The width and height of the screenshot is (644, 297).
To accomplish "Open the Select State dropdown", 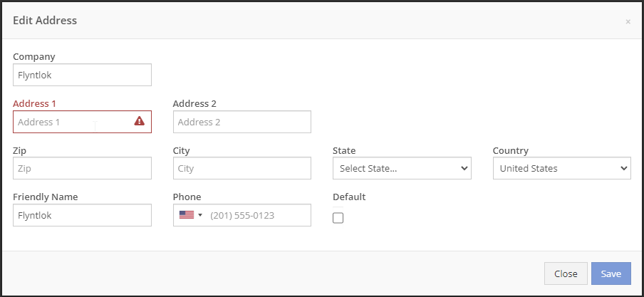I will coord(402,168).
